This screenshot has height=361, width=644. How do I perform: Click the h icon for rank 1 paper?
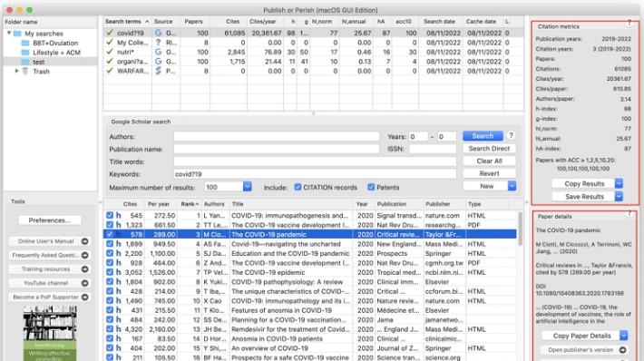pyautogui.click(x=118, y=215)
